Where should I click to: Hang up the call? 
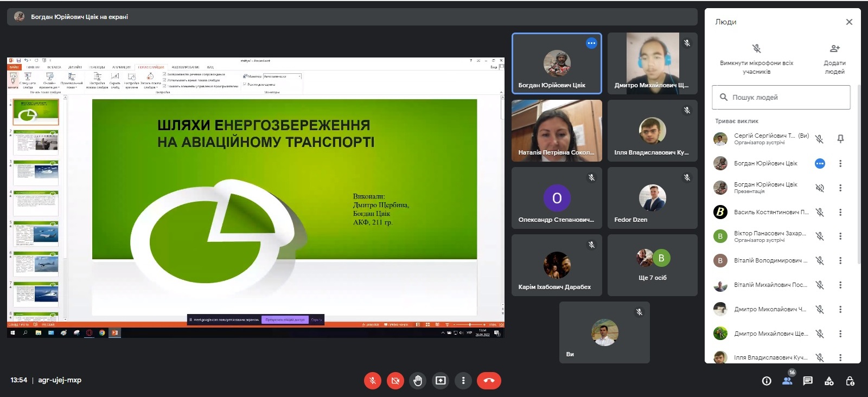[x=489, y=381]
